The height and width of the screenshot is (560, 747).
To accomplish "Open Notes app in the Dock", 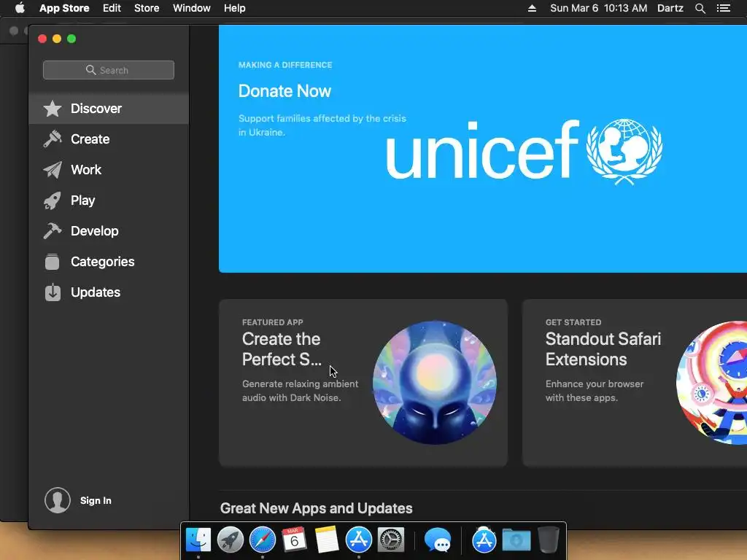I will pyautogui.click(x=327, y=540).
